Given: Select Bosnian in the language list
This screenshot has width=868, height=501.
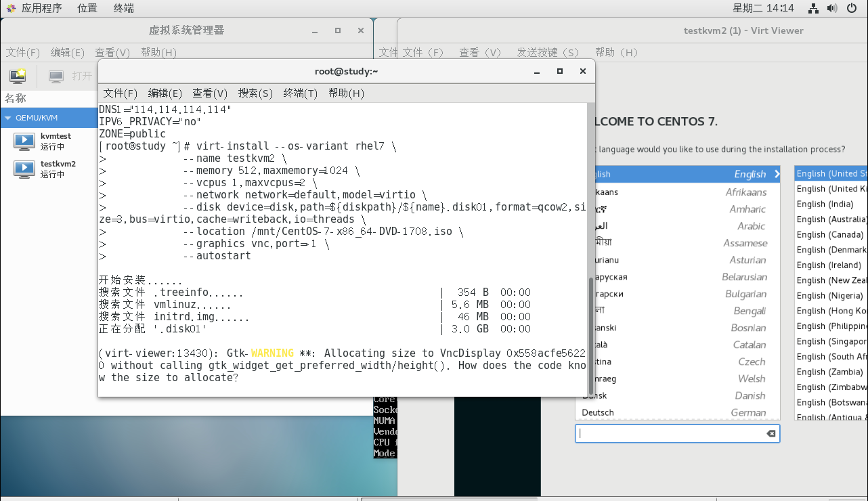Looking at the screenshot, I should (x=677, y=328).
